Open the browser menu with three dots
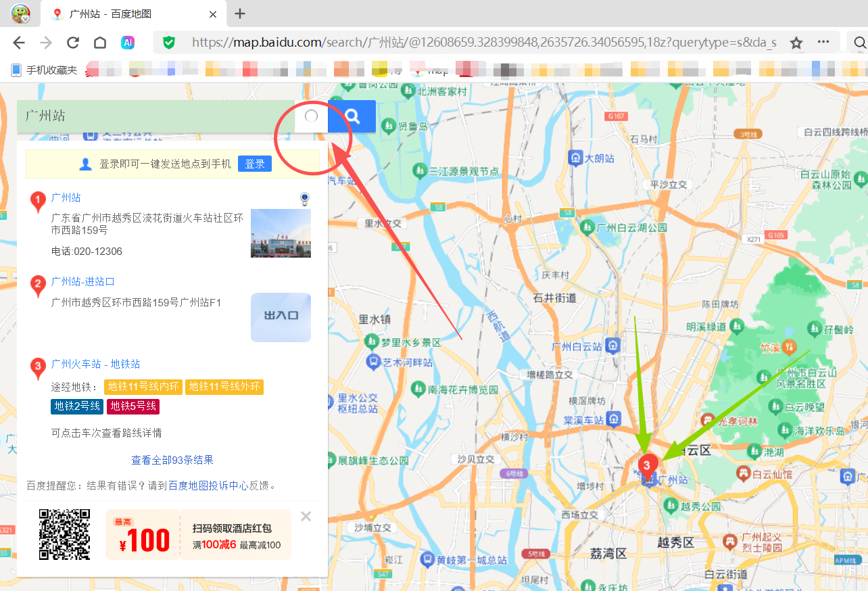 [x=824, y=42]
